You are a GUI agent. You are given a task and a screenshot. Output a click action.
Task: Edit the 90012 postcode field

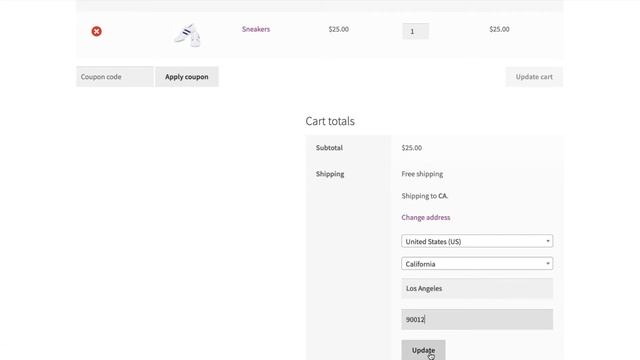477,319
